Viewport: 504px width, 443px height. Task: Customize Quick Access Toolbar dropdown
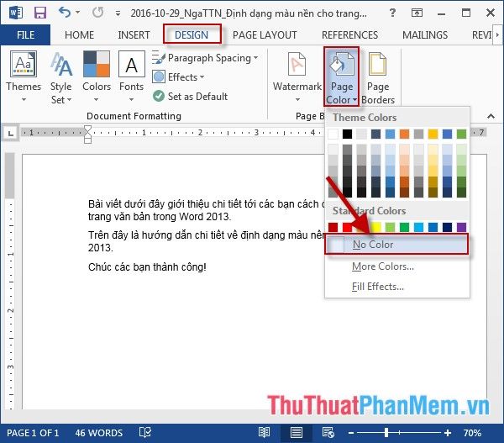click(118, 13)
